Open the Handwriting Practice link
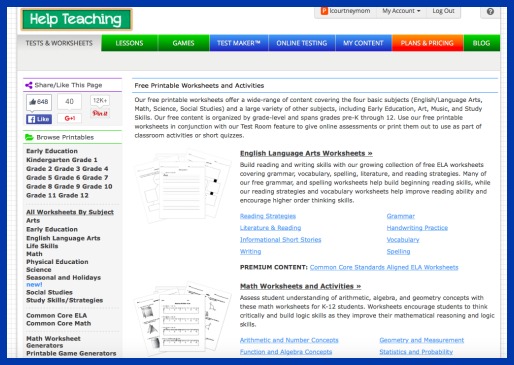This screenshot has height=365, width=514. point(417,228)
